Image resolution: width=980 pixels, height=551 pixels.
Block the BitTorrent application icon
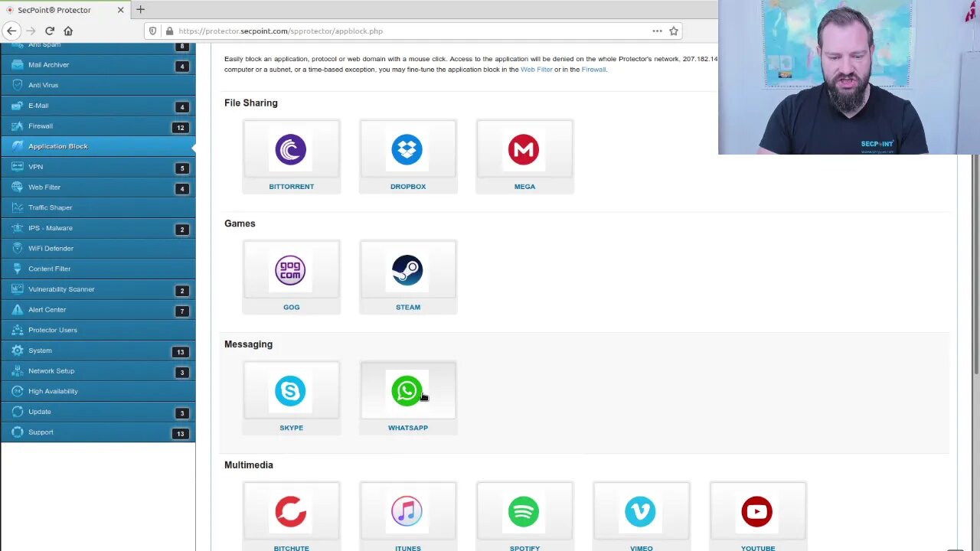pos(291,150)
